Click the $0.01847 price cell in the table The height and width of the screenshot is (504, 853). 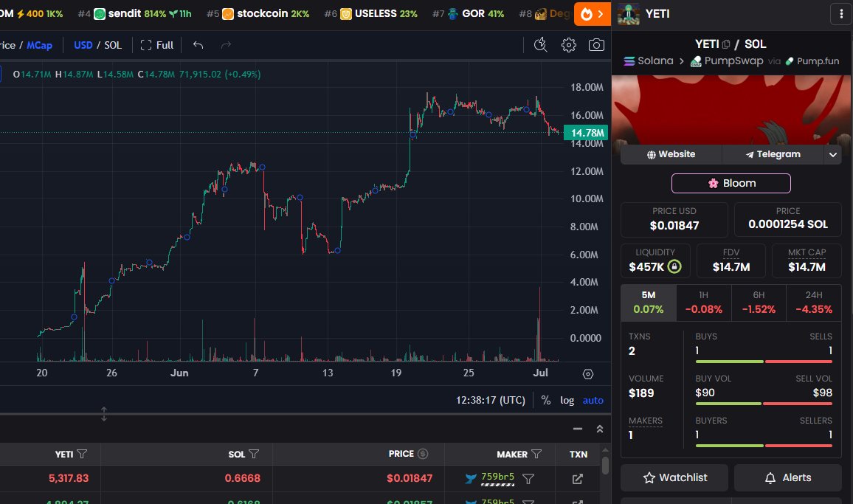coord(410,478)
